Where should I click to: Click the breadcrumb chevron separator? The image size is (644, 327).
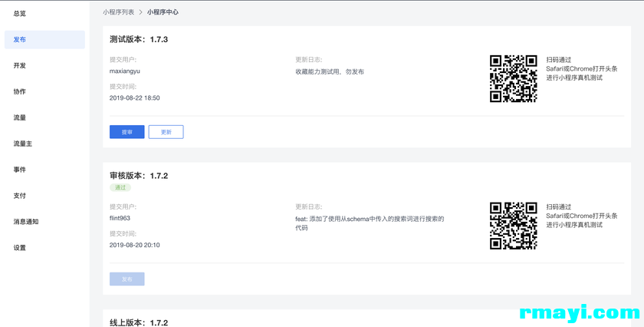pyautogui.click(x=140, y=12)
